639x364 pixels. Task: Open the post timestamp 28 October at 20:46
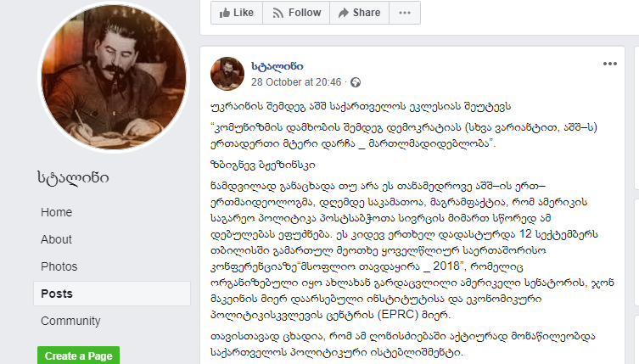(x=296, y=82)
